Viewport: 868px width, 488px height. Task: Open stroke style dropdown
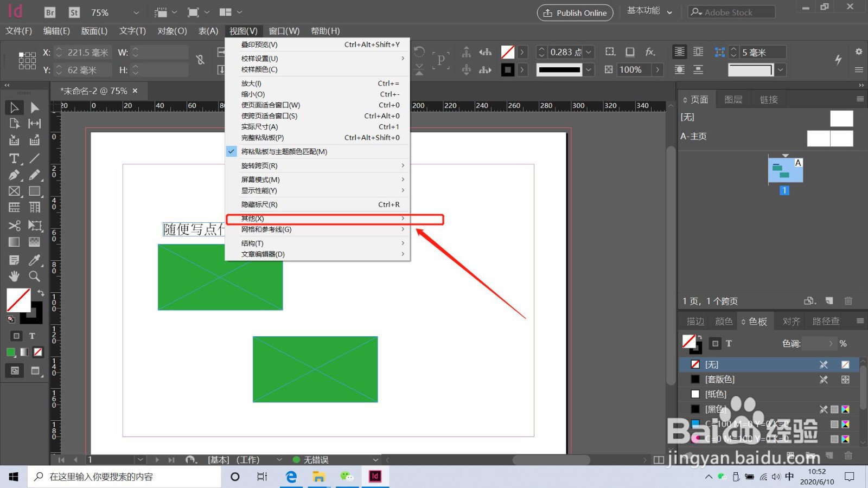589,69
